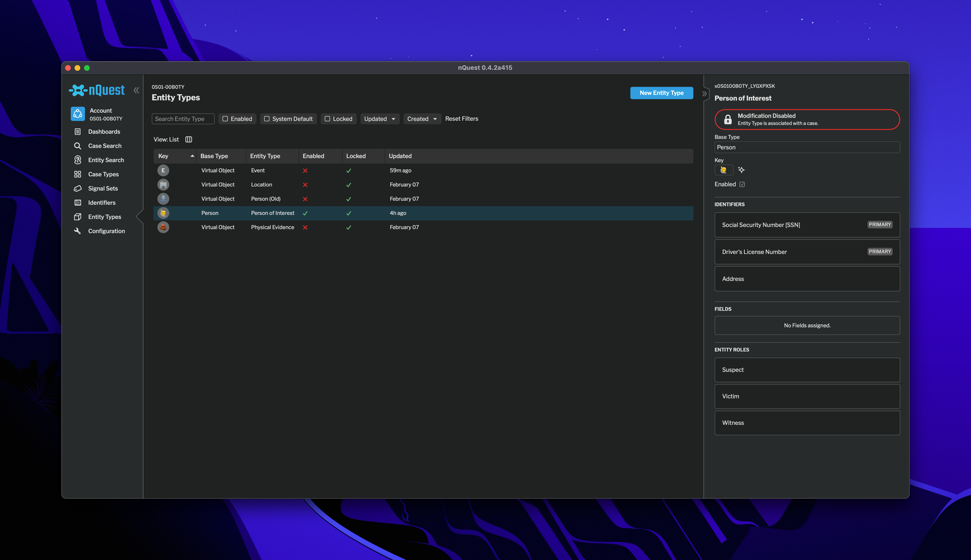Click the Entity Types cube icon
Viewport: 971px width, 560px height.
point(78,217)
